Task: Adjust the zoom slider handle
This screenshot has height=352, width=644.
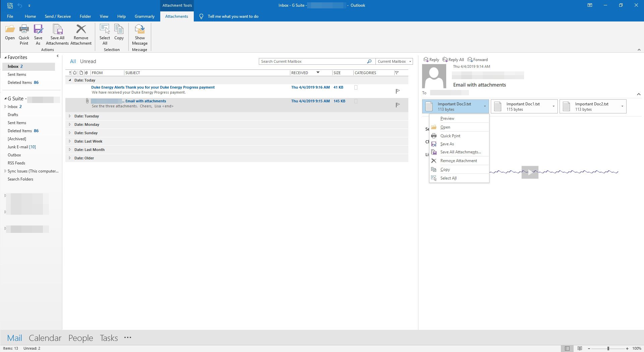Action: tap(608, 348)
